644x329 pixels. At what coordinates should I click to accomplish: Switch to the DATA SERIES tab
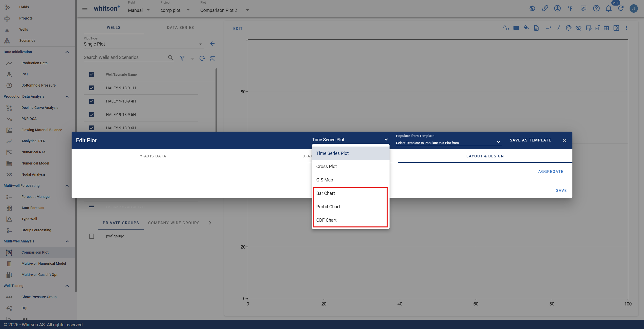pyautogui.click(x=180, y=28)
